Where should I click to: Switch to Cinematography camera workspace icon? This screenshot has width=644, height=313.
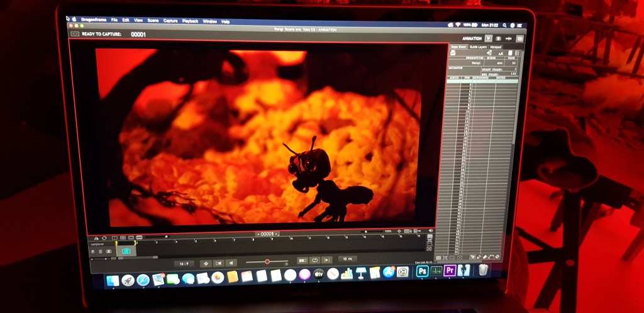click(499, 38)
